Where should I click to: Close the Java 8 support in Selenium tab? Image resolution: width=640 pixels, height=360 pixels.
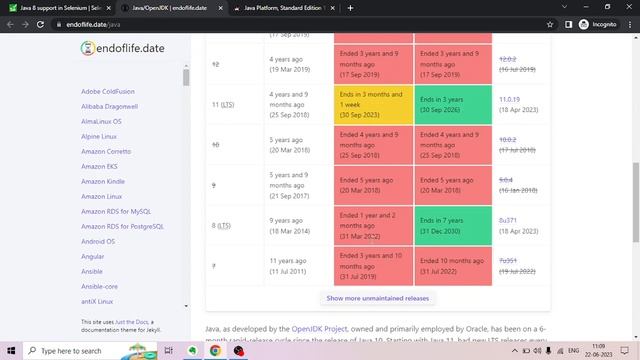109,8
